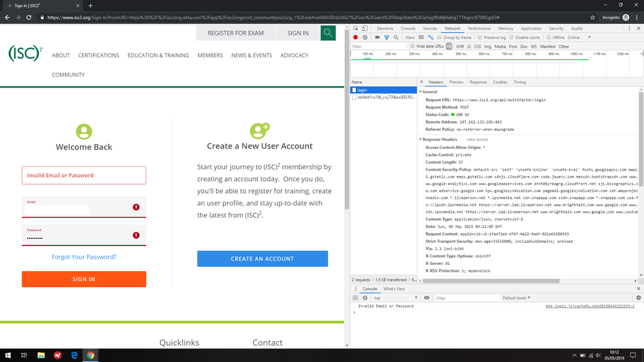
Task: Open the site search magnifier icon
Action: (328, 33)
